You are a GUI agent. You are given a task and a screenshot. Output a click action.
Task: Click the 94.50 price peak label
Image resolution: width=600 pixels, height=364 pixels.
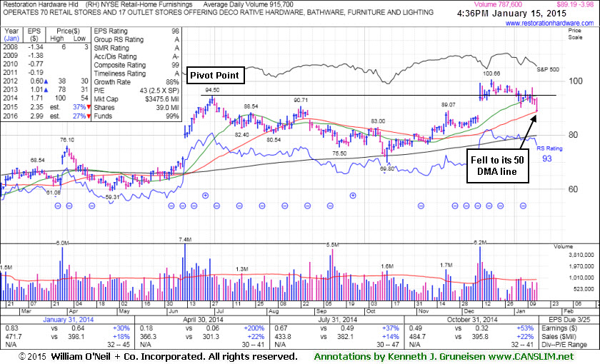tap(212, 90)
